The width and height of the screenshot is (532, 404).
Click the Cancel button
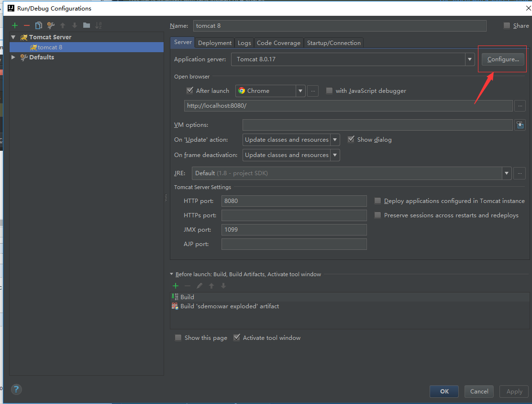479,392
